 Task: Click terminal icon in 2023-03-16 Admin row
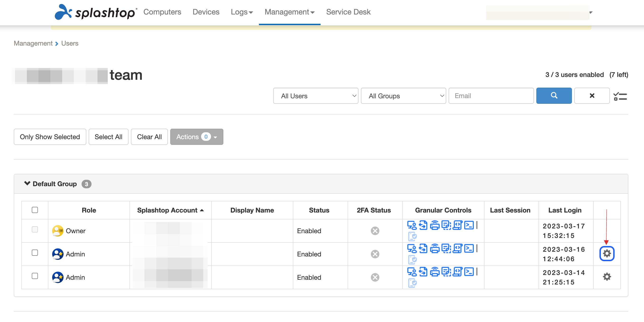[x=469, y=248]
